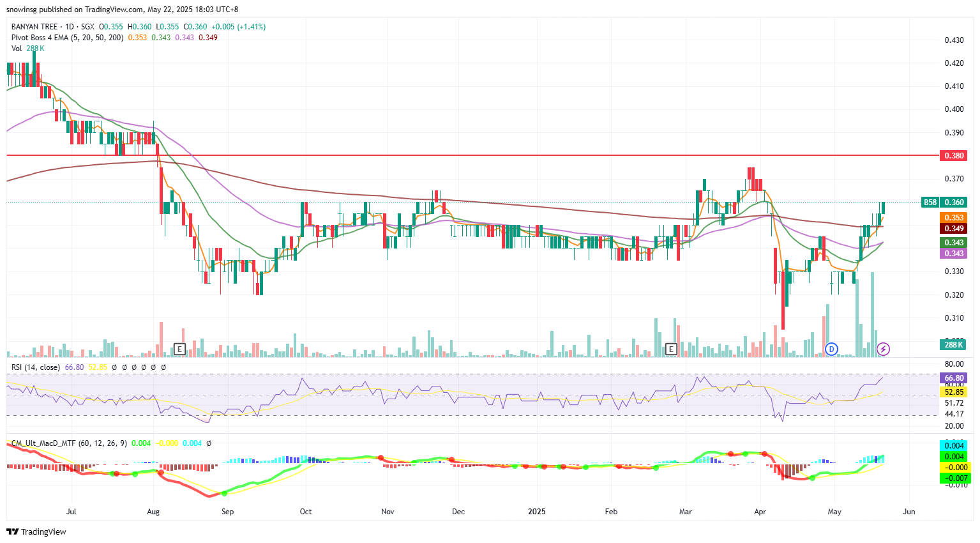The height and width of the screenshot is (543, 980).
Task: Click the 2025 year label on the time axis
Action: click(x=537, y=512)
